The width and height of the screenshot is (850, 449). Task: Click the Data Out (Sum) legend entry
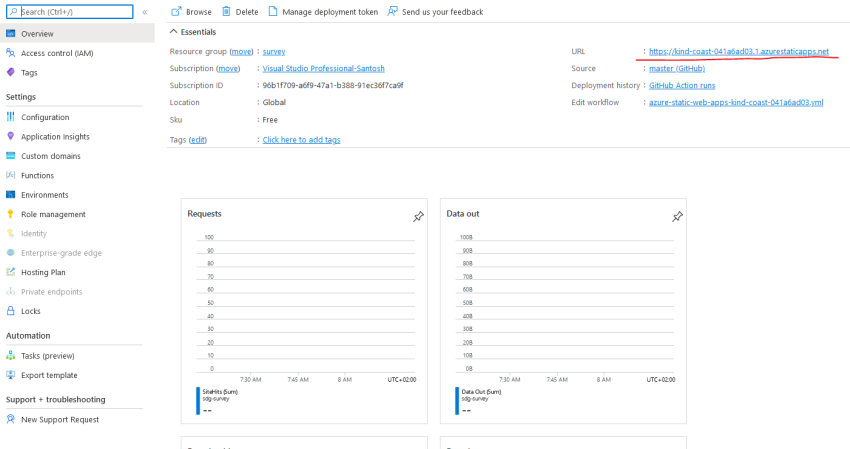click(x=481, y=392)
